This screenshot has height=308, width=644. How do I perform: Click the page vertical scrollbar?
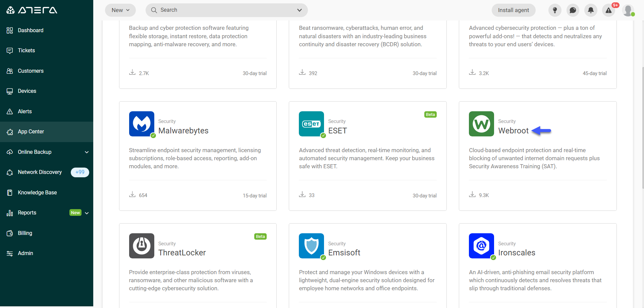(x=642, y=127)
